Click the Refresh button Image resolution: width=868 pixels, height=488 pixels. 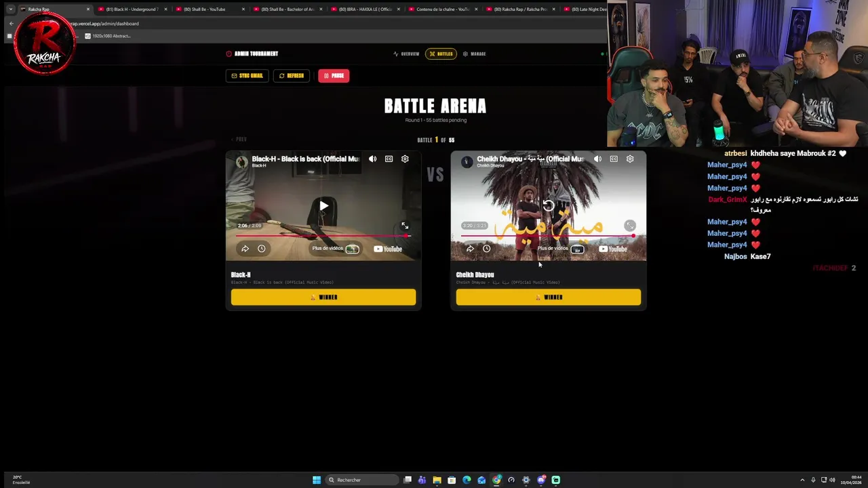pyautogui.click(x=292, y=76)
